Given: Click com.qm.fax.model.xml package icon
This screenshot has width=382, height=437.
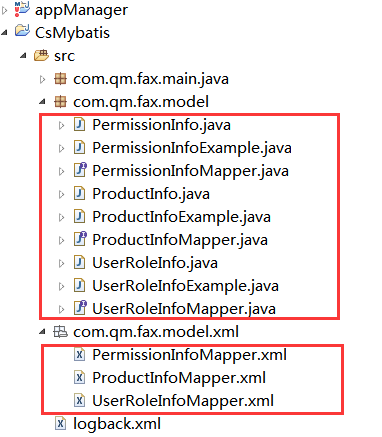Looking at the screenshot, I should (60, 332).
